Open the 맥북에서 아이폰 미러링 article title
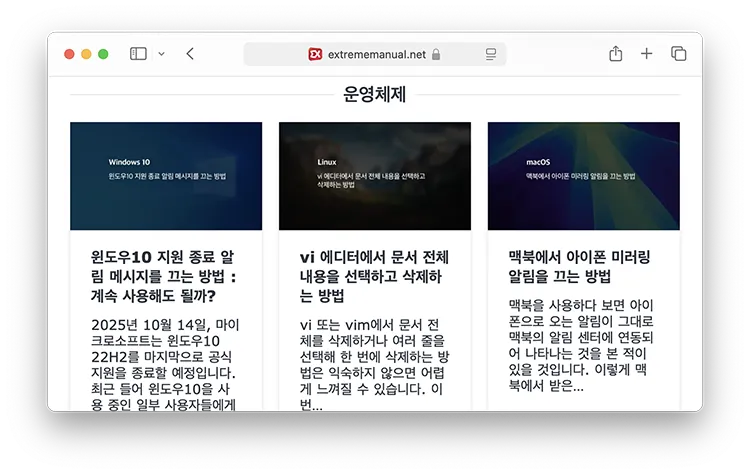Viewport: 750px width, 474px height. (x=579, y=266)
